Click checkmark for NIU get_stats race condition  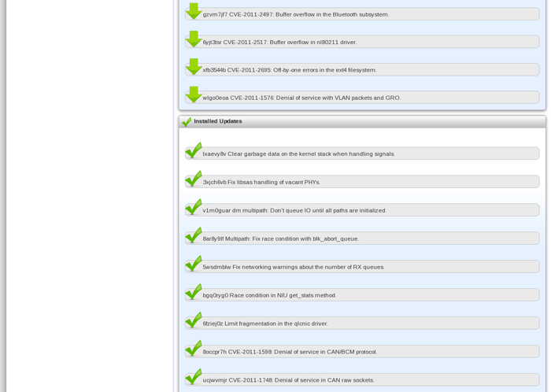pos(194,292)
